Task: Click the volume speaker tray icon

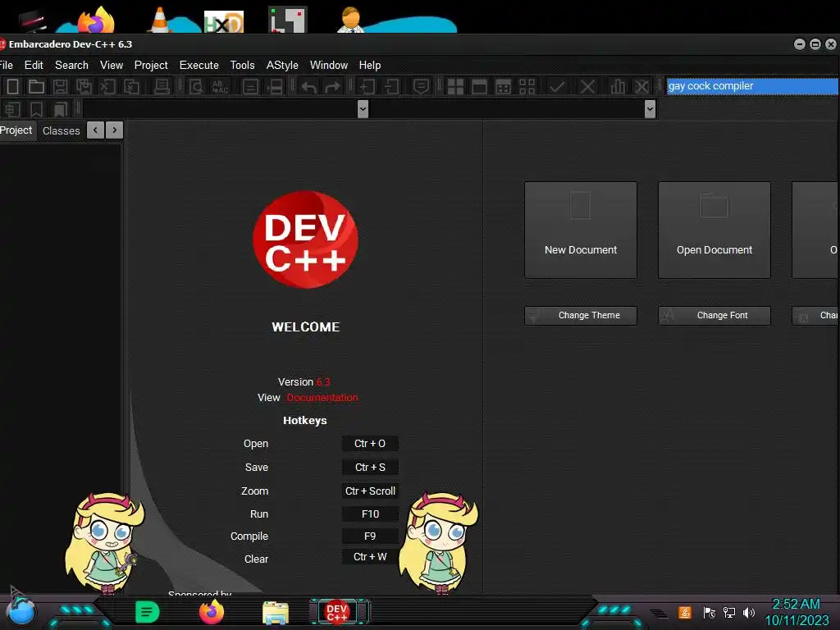Action: pyautogui.click(x=749, y=612)
